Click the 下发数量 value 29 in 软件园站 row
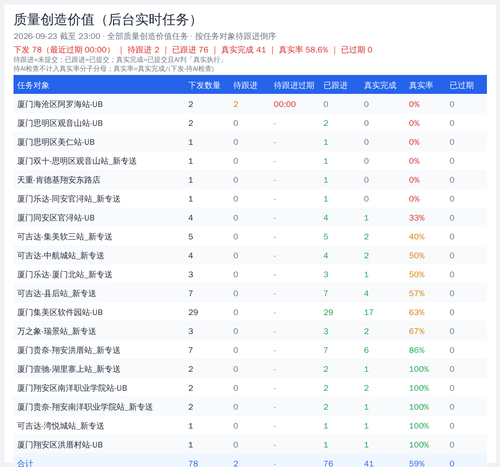The width and height of the screenshot is (500, 467). coord(193,312)
